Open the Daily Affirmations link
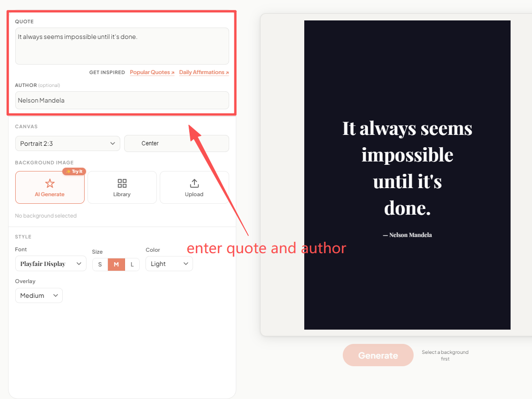 tap(202, 72)
